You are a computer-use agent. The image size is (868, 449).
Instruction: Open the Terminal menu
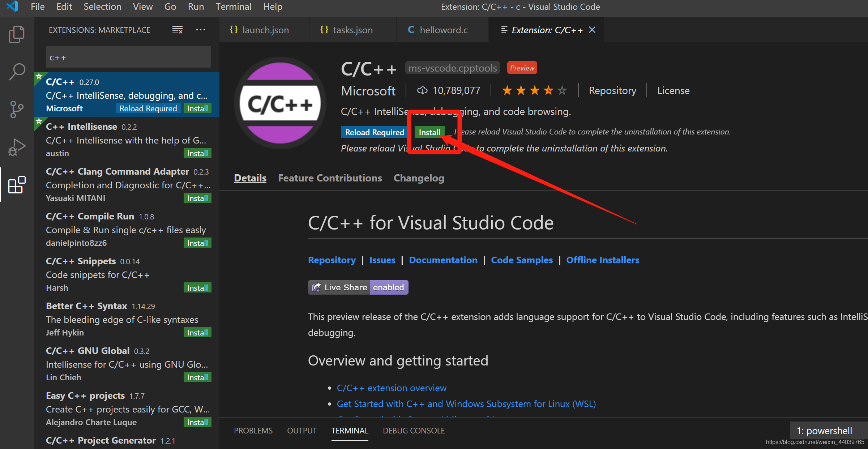(x=233, y=7)
